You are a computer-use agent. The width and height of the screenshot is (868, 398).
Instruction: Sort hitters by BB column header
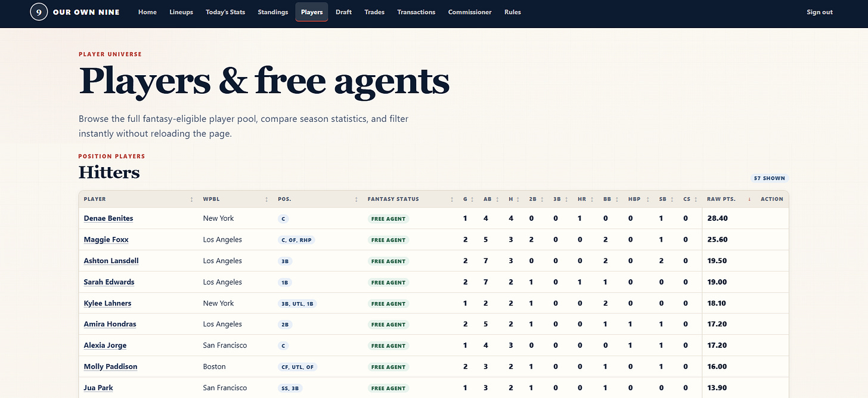[610, 199]
